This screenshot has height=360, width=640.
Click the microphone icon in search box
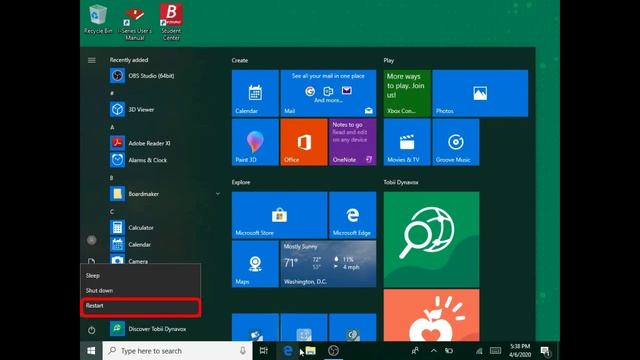pos(243,351)
